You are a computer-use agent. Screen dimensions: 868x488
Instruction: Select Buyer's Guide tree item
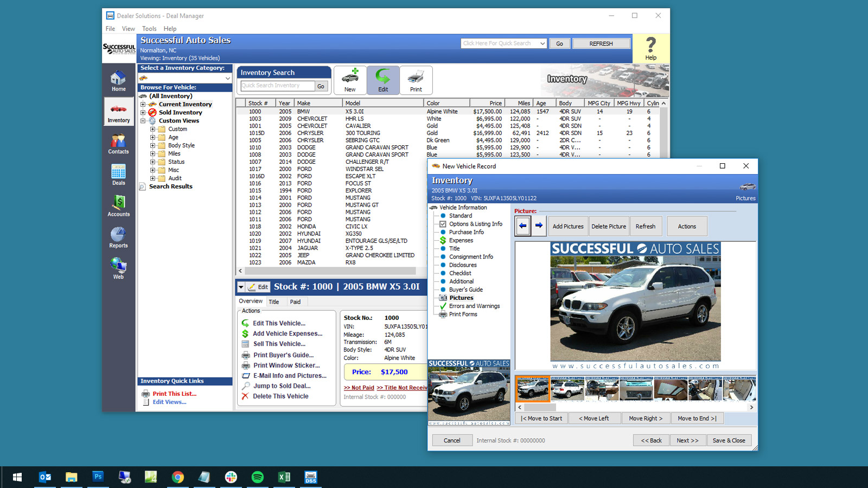[x=465, y=290]
